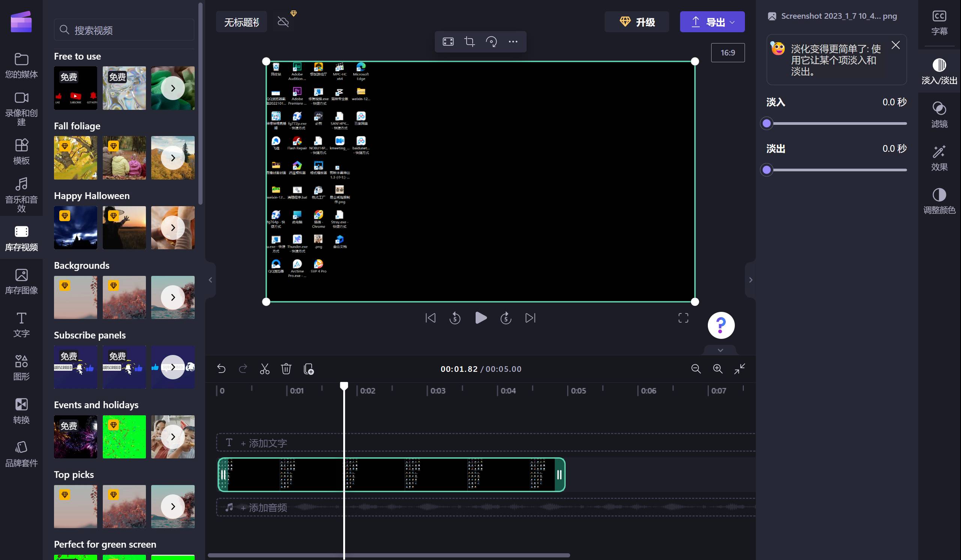Split clip with the scissors icon

pyautogui.click(x=265, y=369)
